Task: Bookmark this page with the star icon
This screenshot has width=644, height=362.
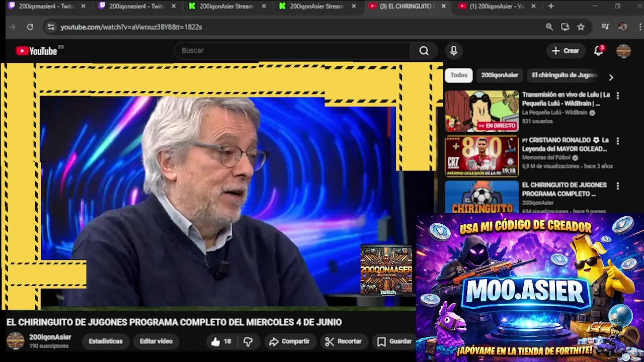Action: pos(581,27)
